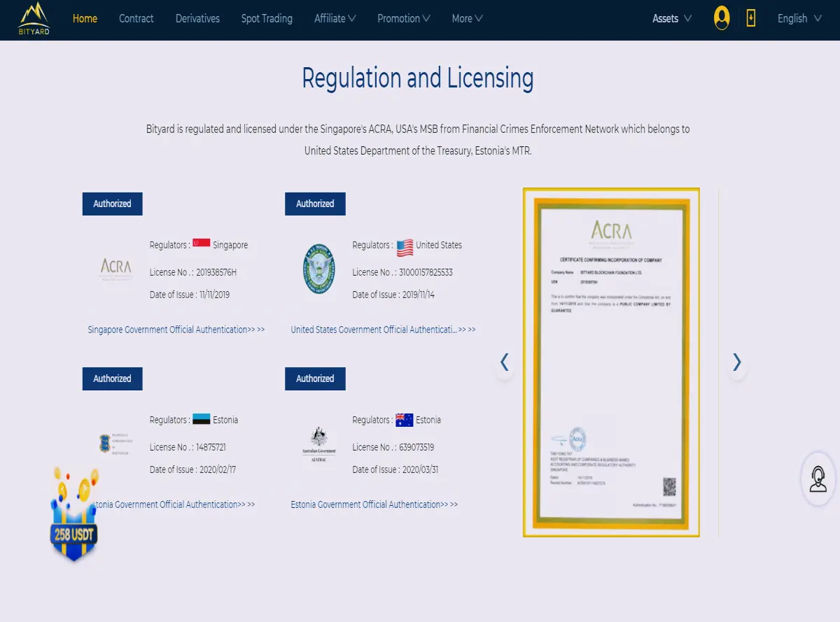Go to the Home tab

point(85,19)
